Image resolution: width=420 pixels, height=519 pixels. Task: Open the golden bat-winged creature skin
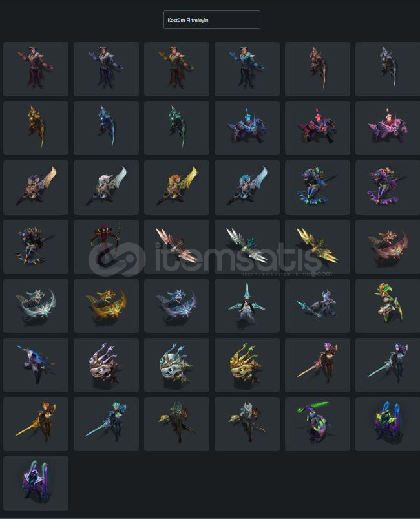point(106,306)
